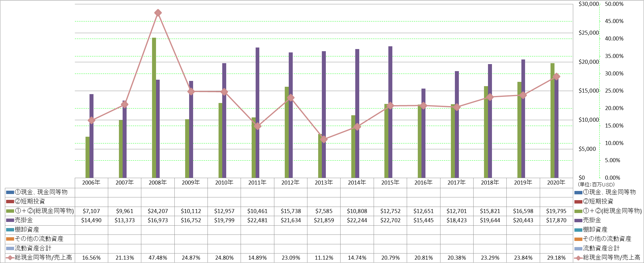Screen dimensions: 644x263
Task: Click red swatch of ②短期投資 in table row header
Action: click(10, 202)
